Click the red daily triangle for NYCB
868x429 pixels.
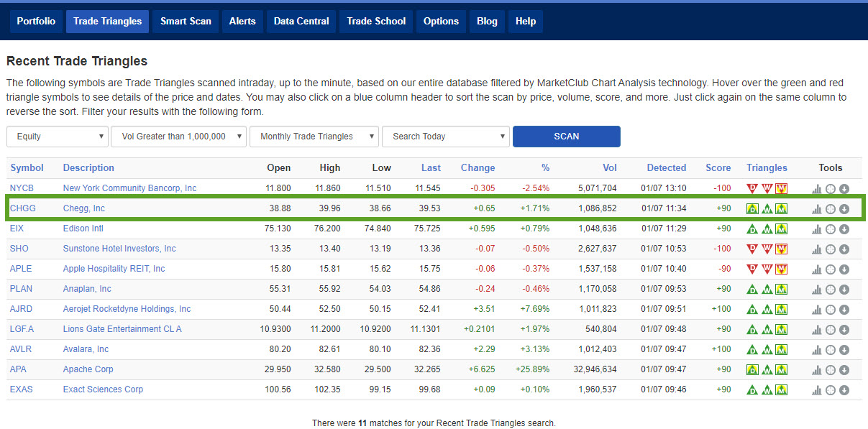(x=752, y=188)
